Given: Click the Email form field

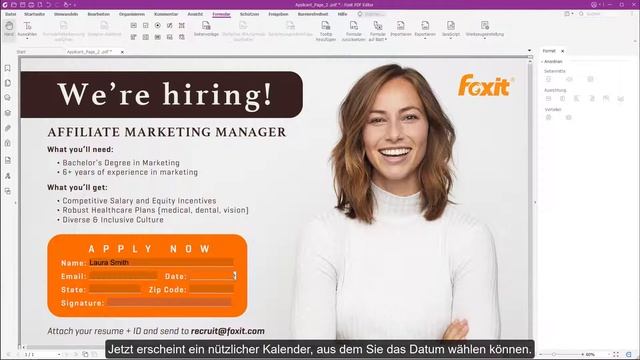Looking at the screenshot, I should pyautogui.click(x=123, y=276).
